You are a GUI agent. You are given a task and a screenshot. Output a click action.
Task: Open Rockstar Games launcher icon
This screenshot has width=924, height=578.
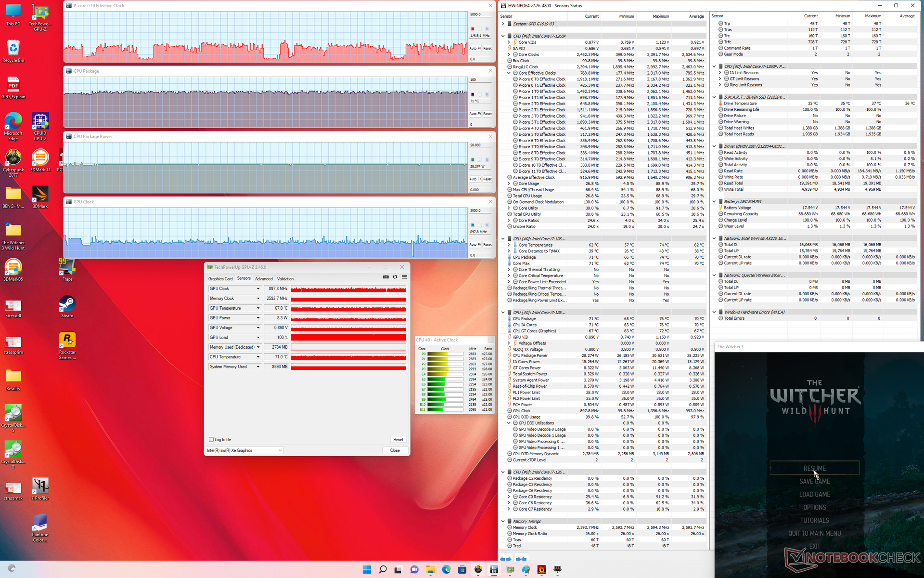67,341
